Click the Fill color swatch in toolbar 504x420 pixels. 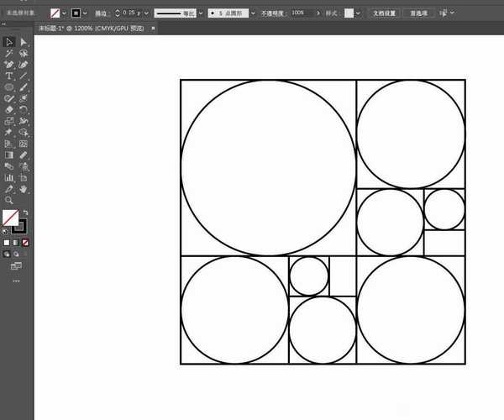click(x=10, y=218)
